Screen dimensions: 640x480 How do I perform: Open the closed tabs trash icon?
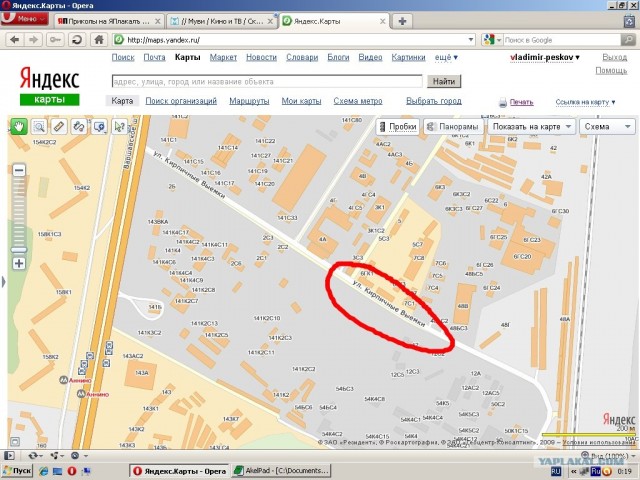[x=629, y=21]
